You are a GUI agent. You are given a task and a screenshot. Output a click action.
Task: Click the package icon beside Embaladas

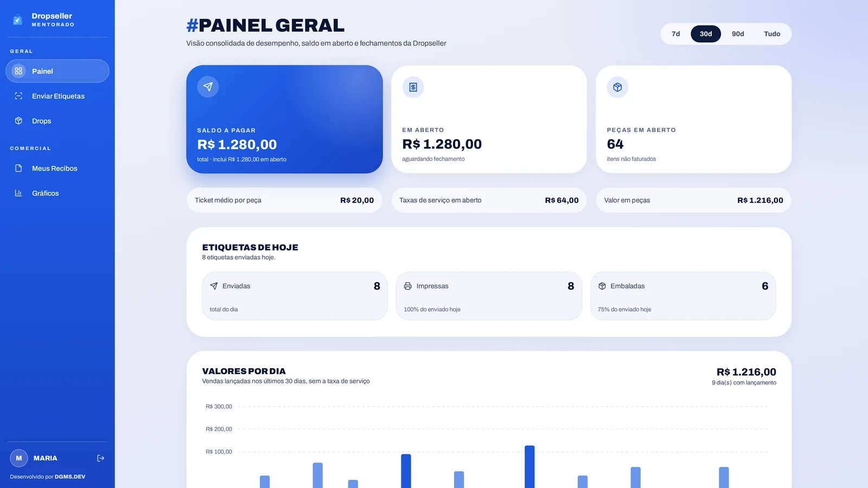tap(602, 286)
